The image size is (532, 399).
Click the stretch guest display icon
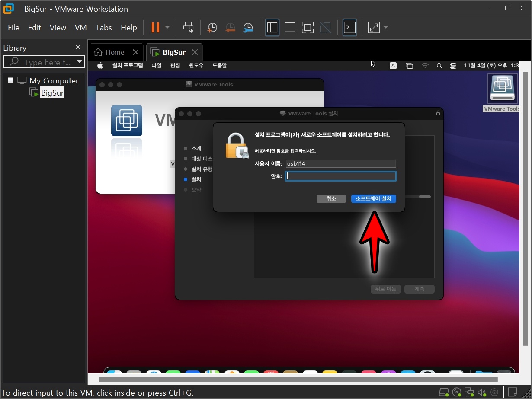[x=373, y=28]
